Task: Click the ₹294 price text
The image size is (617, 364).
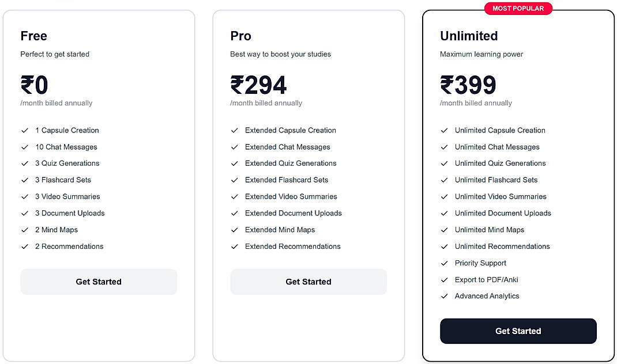Action: (258, 85)
